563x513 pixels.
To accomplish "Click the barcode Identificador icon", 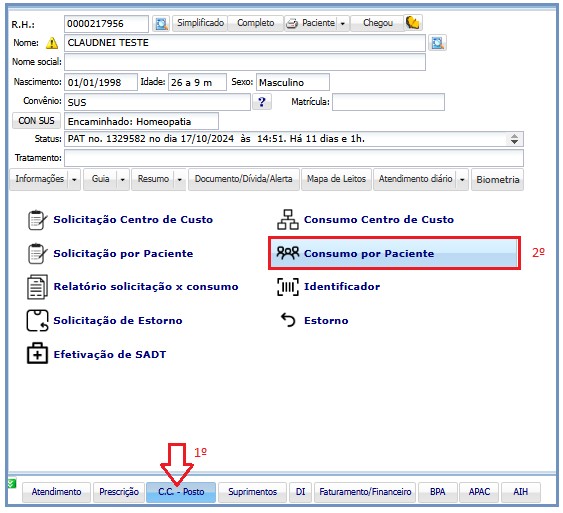I will [287, 286].
